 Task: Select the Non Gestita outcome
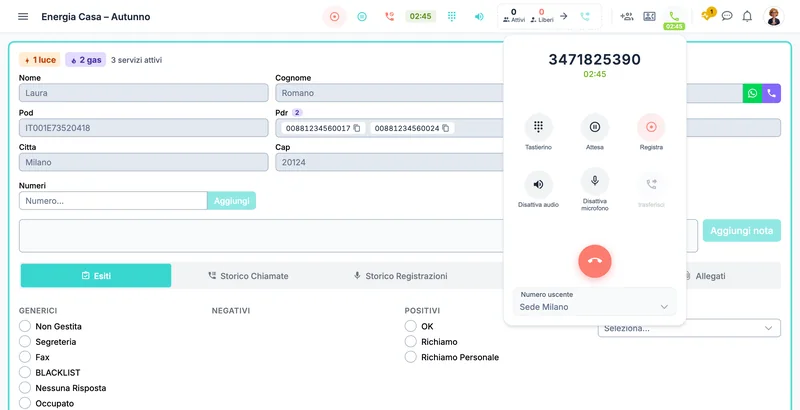[x=25, y=326]
